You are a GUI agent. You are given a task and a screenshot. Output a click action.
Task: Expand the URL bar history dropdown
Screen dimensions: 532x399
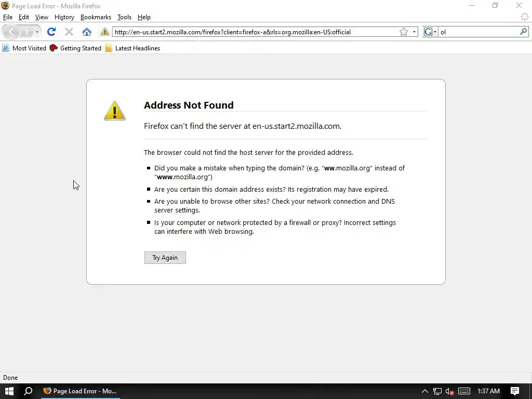pos(414,32)
